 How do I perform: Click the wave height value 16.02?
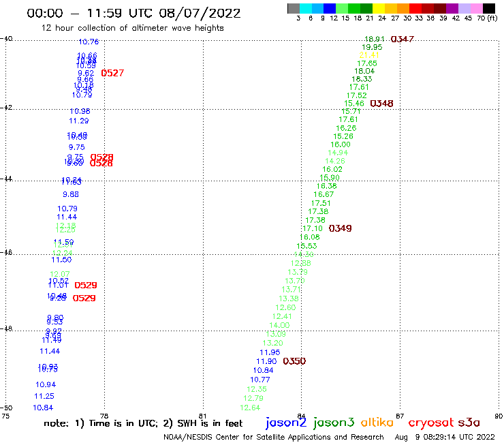click(332, 169)
